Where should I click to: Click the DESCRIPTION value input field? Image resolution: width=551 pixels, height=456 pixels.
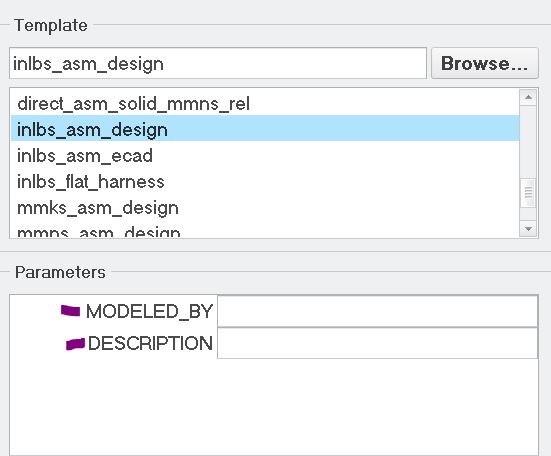tap(377, 343)
